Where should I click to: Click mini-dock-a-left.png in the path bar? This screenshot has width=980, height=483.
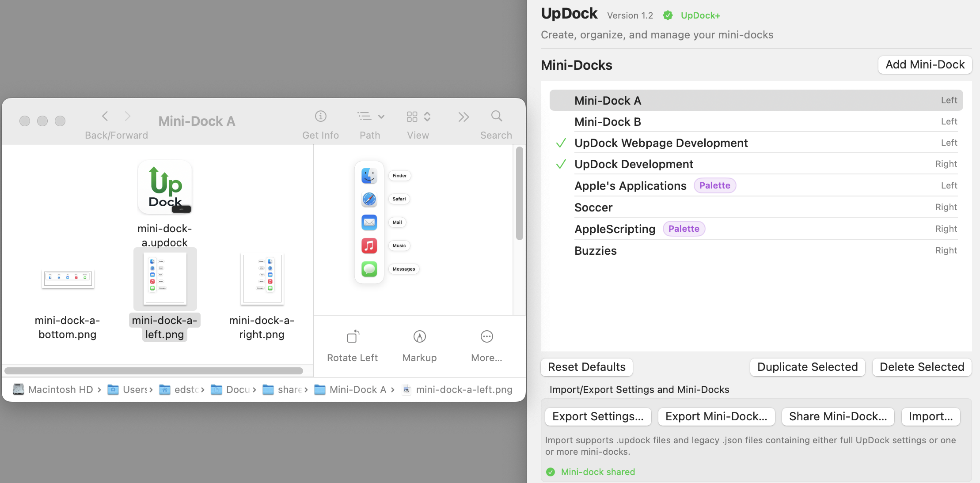point(458,389)
